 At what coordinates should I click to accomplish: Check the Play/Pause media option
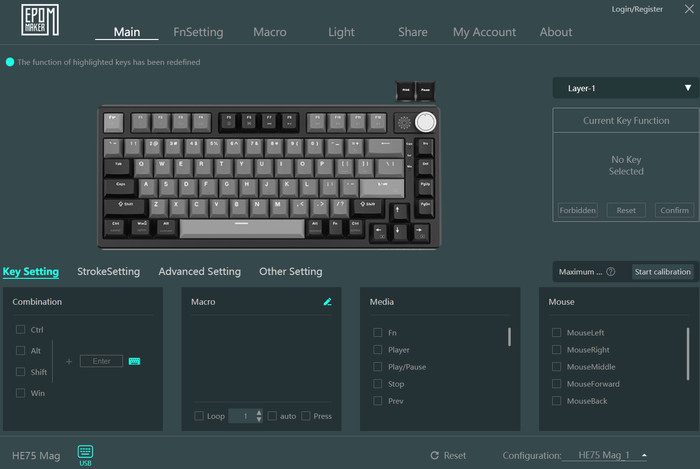378,366
